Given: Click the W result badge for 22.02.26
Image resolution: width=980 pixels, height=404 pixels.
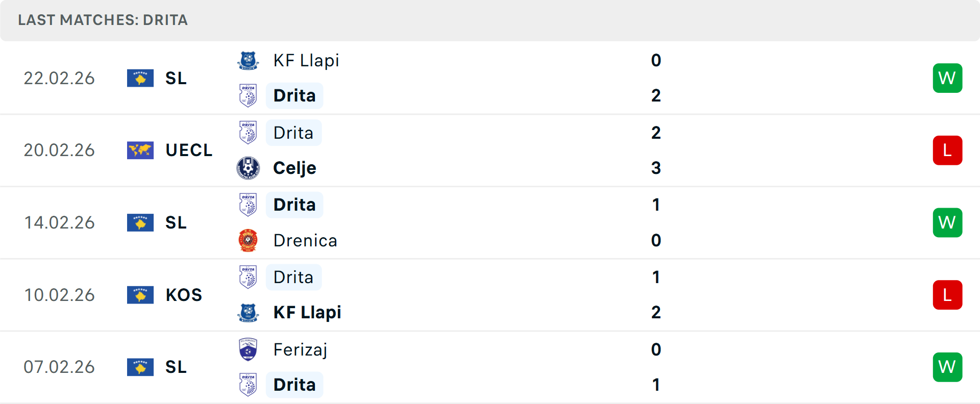Looking at the screenshot, I should point(947,78).
